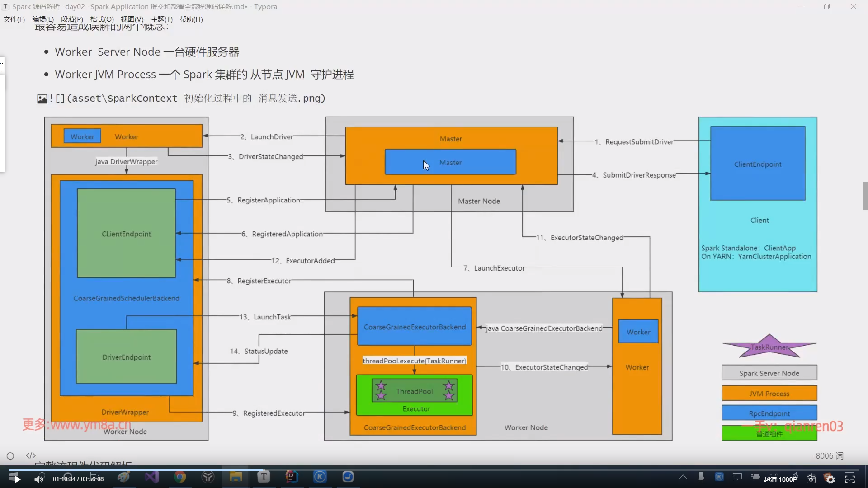Launch Google Chrome from the taskbar
Viewport: 868px width, 488px height.
pyautogui.click(x=180, y=477)
